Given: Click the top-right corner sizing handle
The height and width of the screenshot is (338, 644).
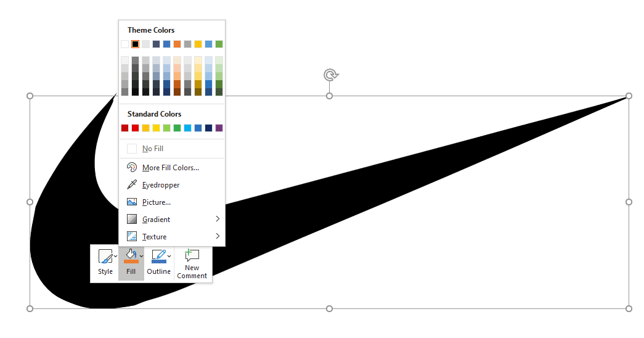Looking at the screenshot, I should point(629,96).
